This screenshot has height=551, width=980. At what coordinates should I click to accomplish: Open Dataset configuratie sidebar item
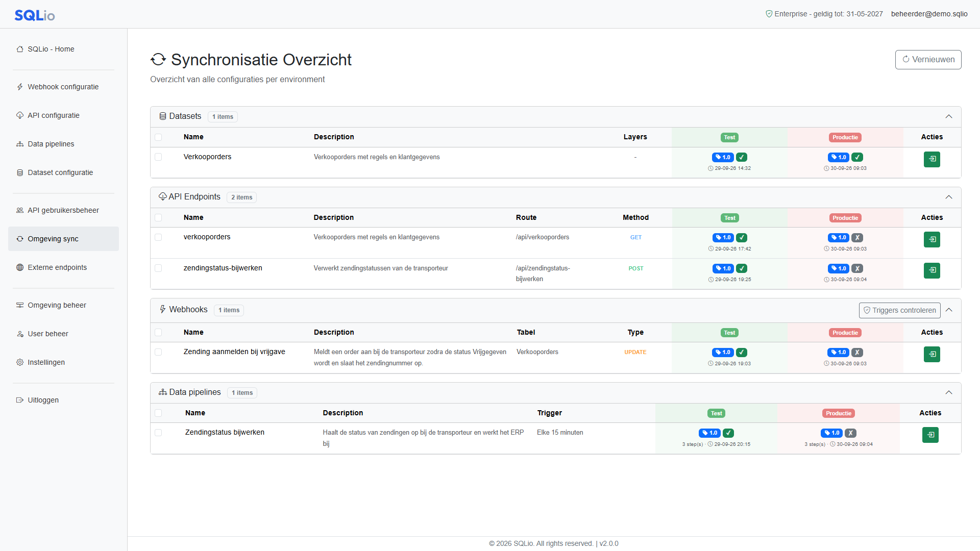(63, 172)
